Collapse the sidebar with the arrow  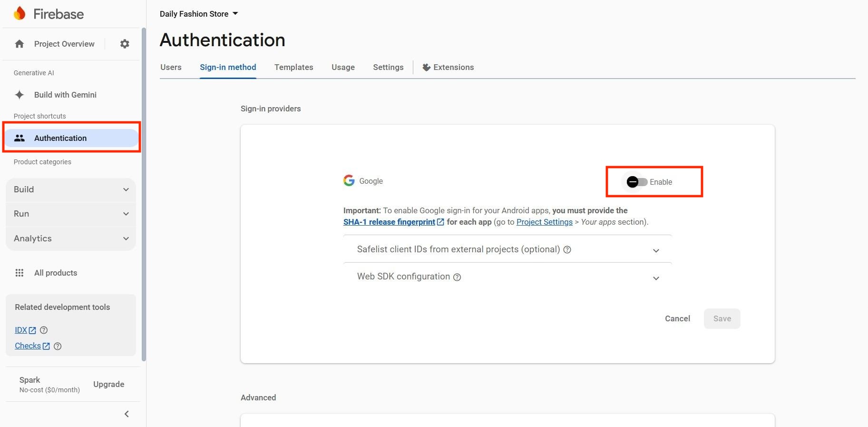click(127, 414)
